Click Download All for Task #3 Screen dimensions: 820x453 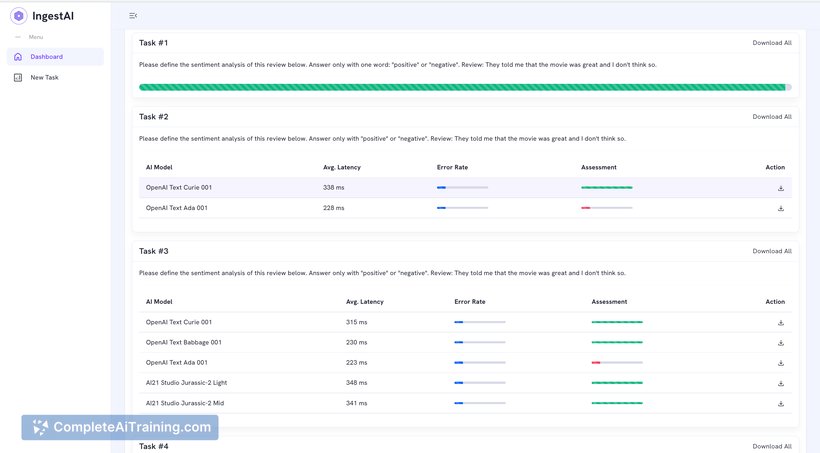click(x=772, y=251)
